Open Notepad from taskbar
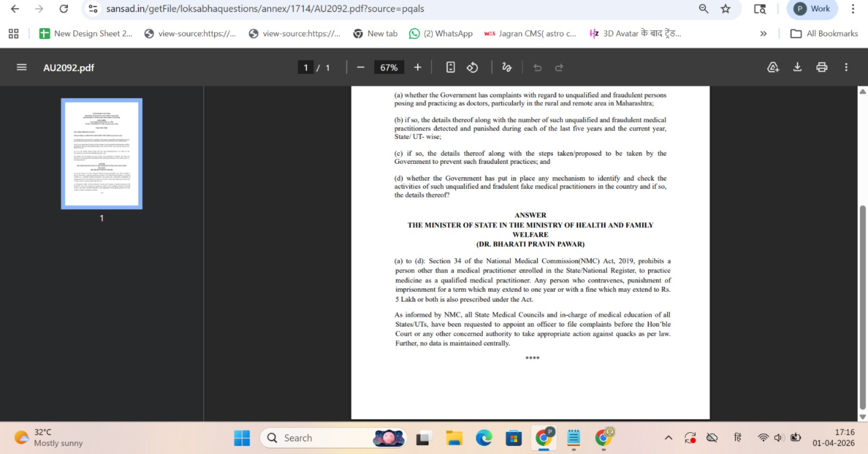This screenshot has width=868, height=454. click(573, 438)
